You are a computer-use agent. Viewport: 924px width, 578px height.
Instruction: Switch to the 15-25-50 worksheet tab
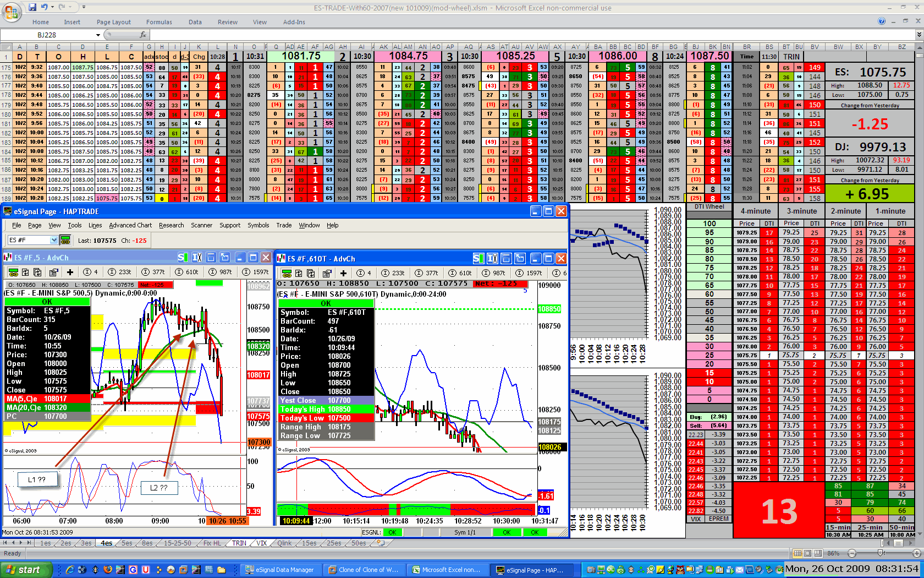coord(178,543)
